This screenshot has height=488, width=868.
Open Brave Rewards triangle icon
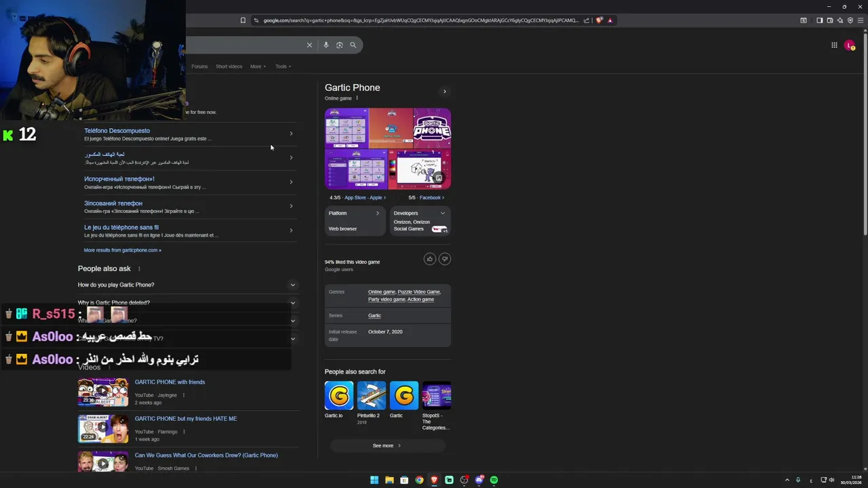pos(610,20)
